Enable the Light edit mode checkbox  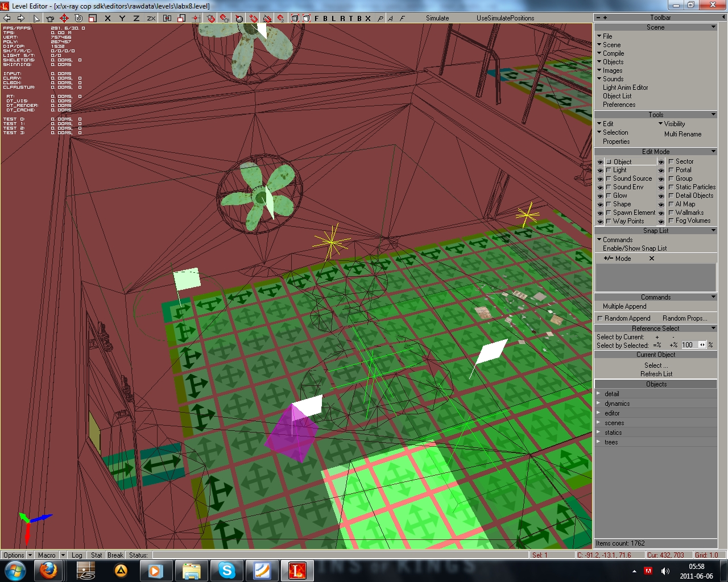click(609, 170)
